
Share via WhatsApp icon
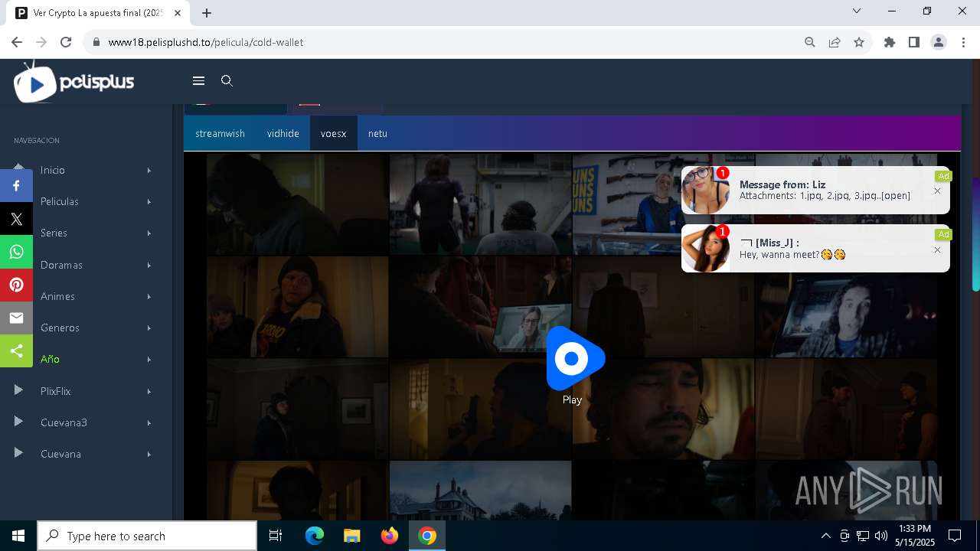(16, 252)
